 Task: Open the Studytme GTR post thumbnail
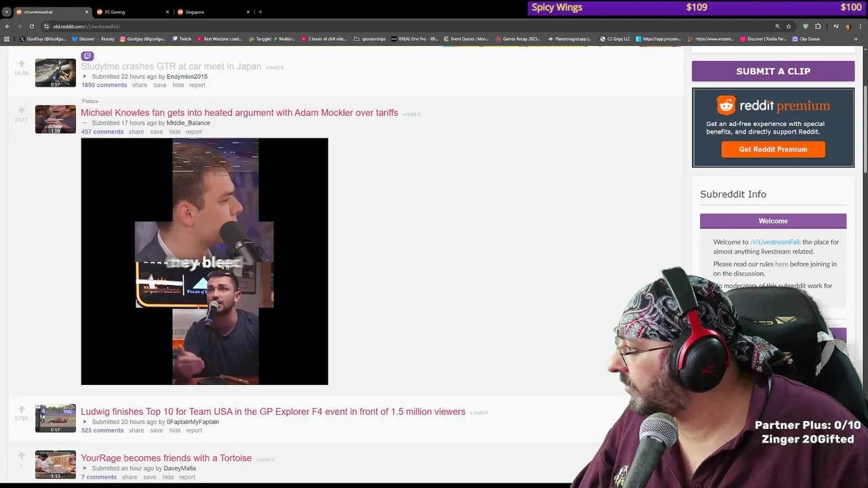[56, 73]
